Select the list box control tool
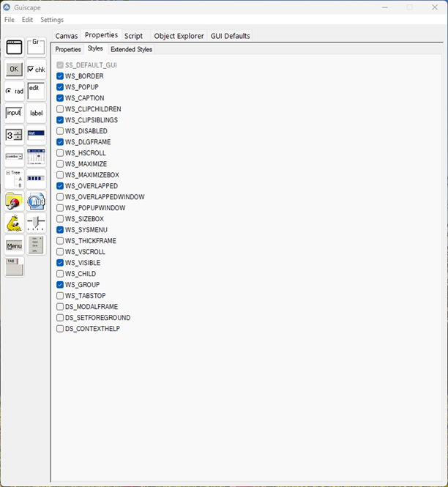This screenshot has width=448, height=487. [x=36, y=135]
